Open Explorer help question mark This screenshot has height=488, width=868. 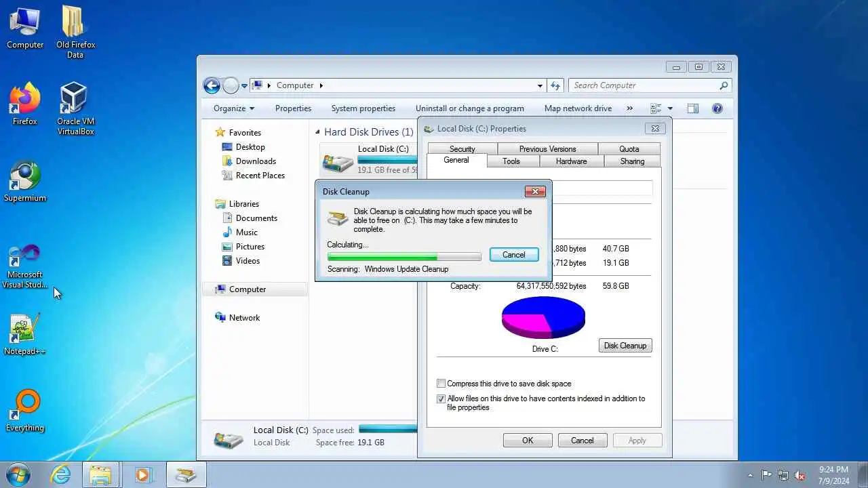pyautogui.click(x=717, y=108)
